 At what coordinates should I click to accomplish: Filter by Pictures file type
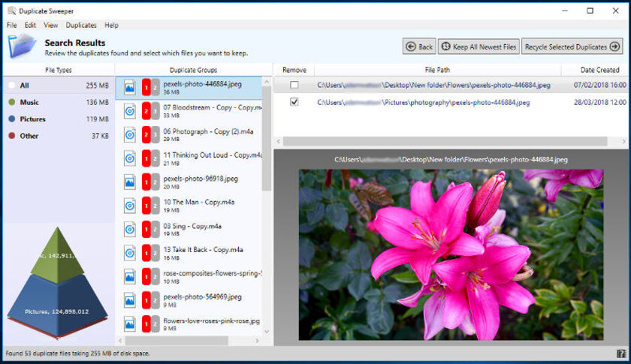coord(59,119)
